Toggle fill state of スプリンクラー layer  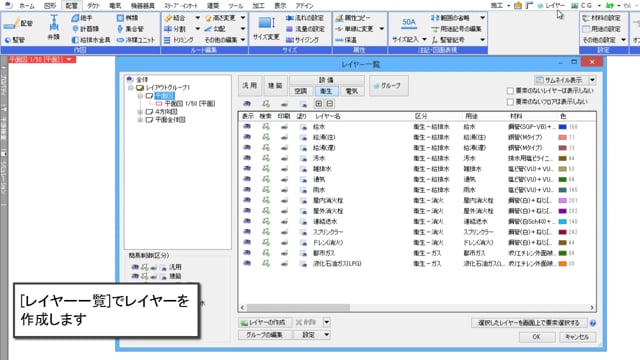click(x=303, y=232)
